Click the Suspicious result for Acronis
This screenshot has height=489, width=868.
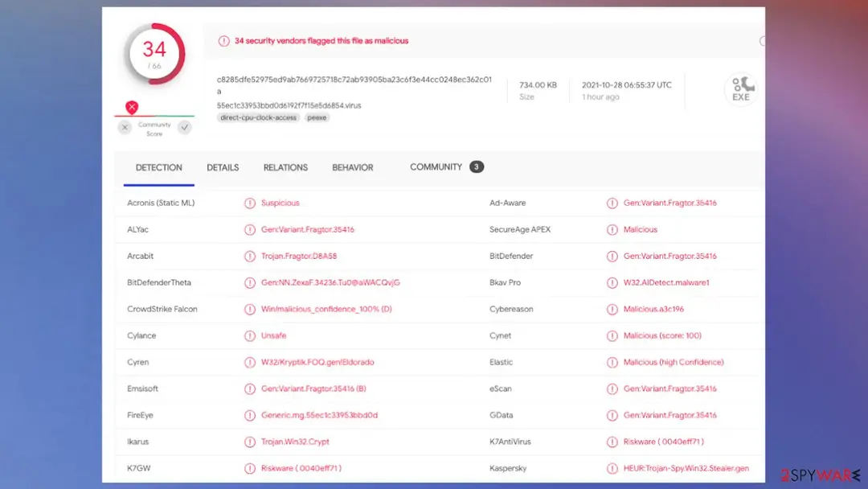coord(280,203)
